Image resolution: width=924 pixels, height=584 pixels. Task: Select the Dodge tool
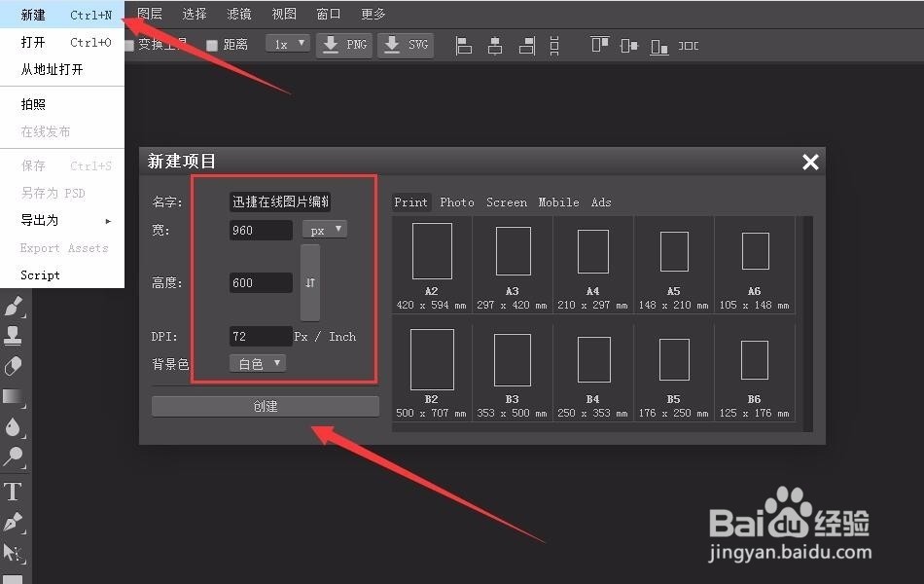coord(13,457)
